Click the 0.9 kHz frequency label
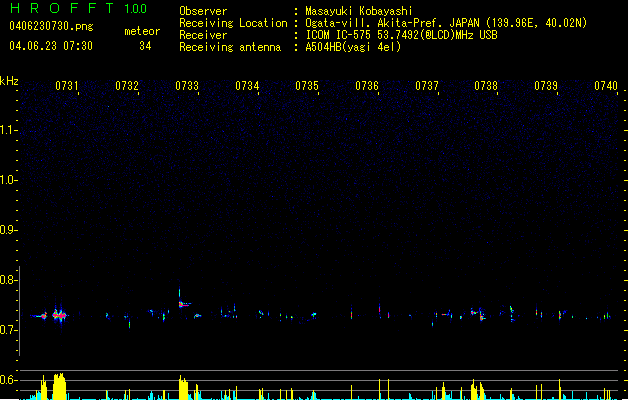 point(8,230)
